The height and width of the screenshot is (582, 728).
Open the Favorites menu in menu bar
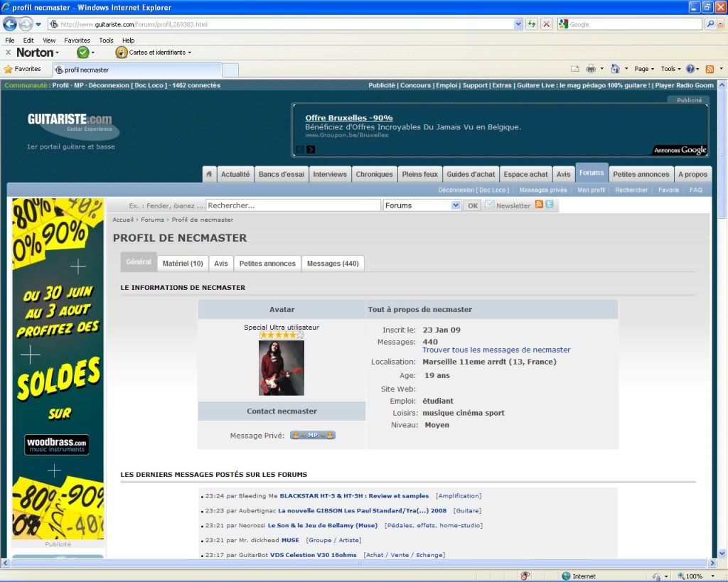77,41
